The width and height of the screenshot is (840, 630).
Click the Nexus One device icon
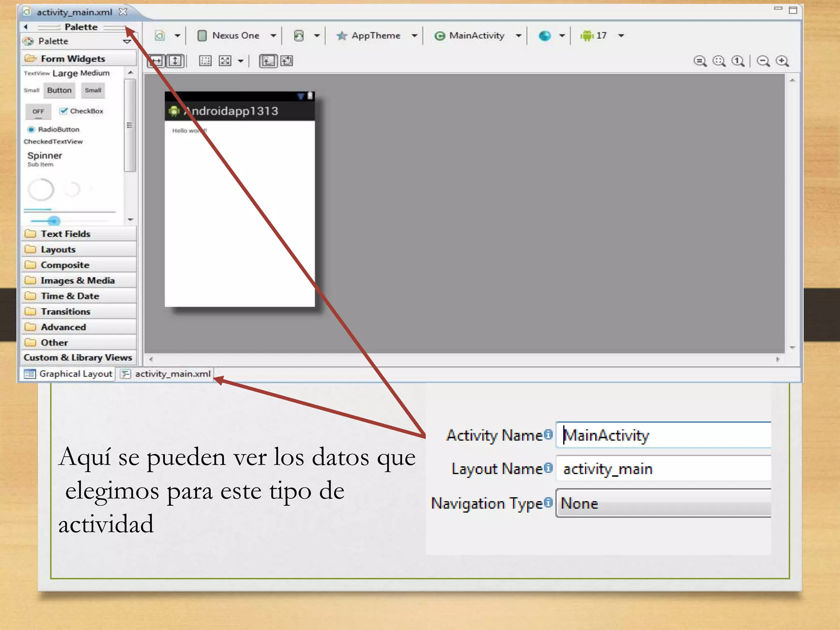(x=202, y=36)
